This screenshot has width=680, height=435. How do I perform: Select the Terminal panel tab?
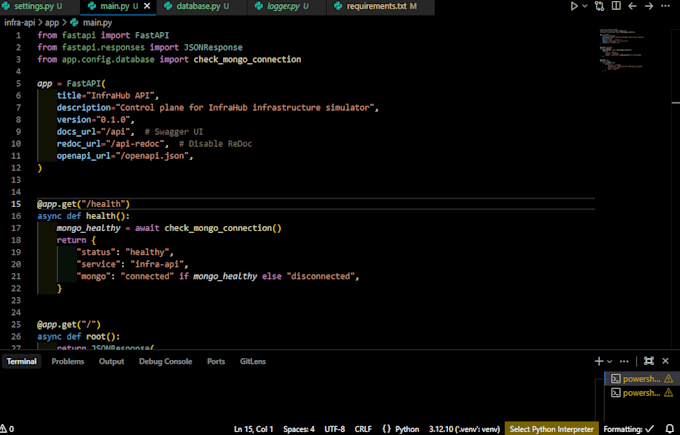[x=21, y=361]
